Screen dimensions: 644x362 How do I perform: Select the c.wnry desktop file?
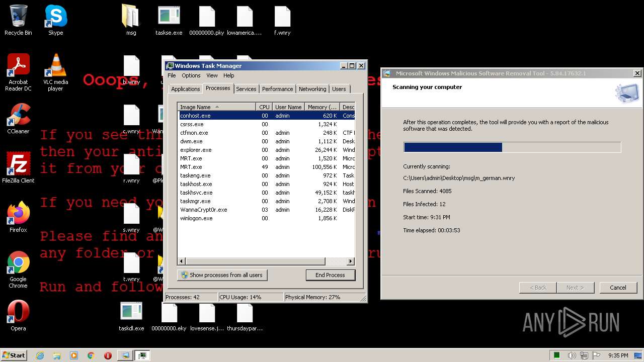pyautogui.click(x=131, y=120)
